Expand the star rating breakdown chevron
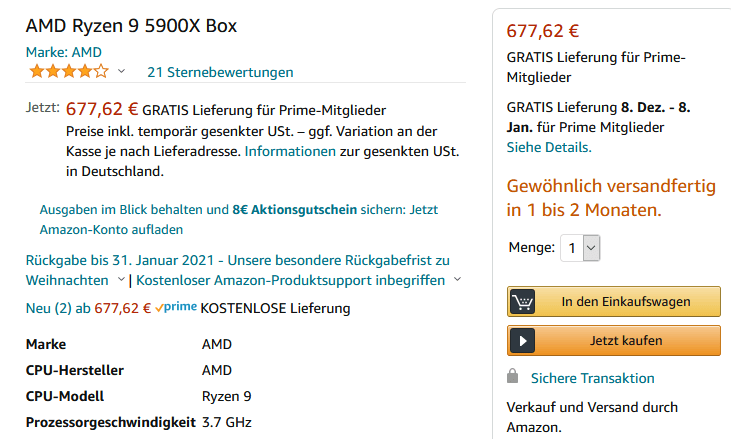The height and width of the screenshot is (439, 731). 121,71
